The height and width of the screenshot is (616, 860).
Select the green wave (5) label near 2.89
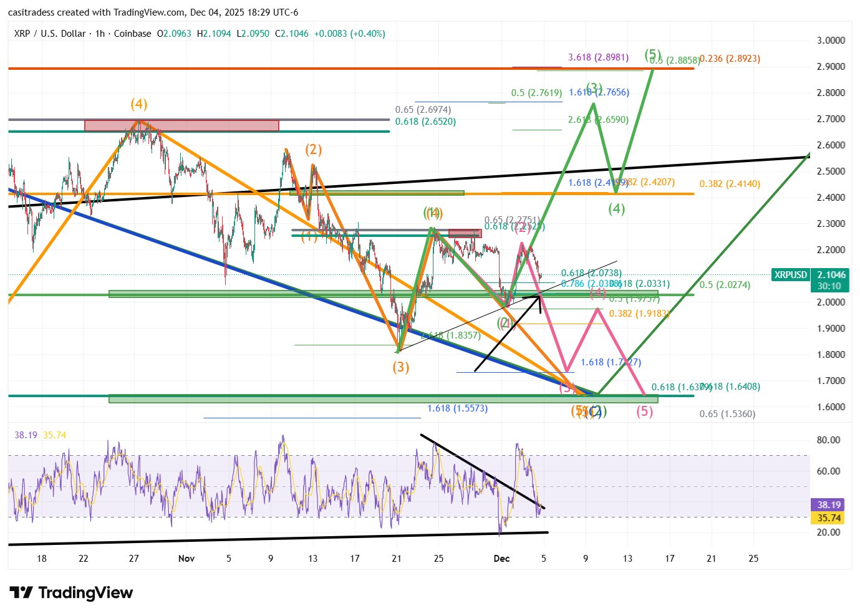click(652, 55)
